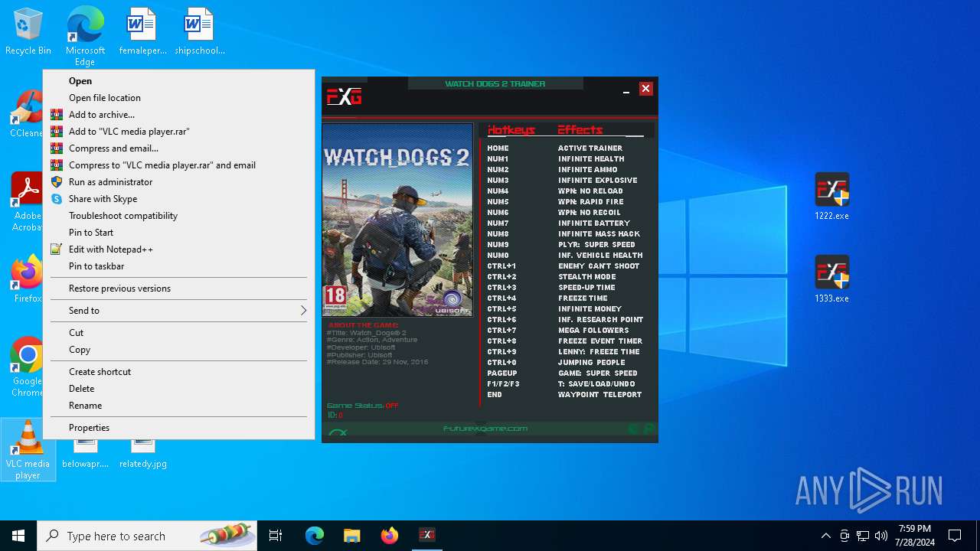
Task: Open the FutureXGame.com link in trainer
Action: (x=485, y=429)
